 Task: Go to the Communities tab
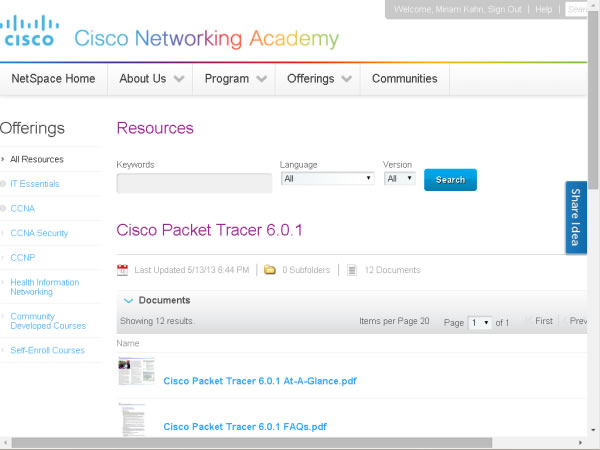[404, 79]
